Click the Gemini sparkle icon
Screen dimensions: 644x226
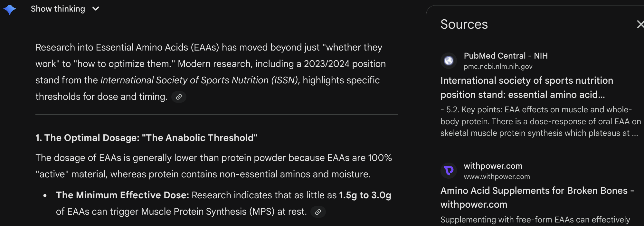pos(10,10)
